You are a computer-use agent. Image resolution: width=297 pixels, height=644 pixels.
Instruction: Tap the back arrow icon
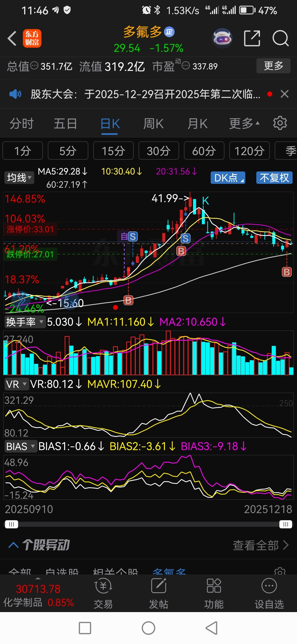point(12,38)
